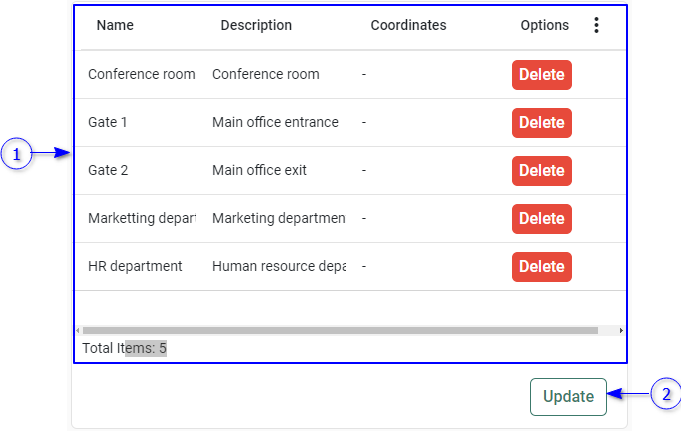Select the HR department name cell
This screenshot has height=431, width=681.
click(135, 267)
